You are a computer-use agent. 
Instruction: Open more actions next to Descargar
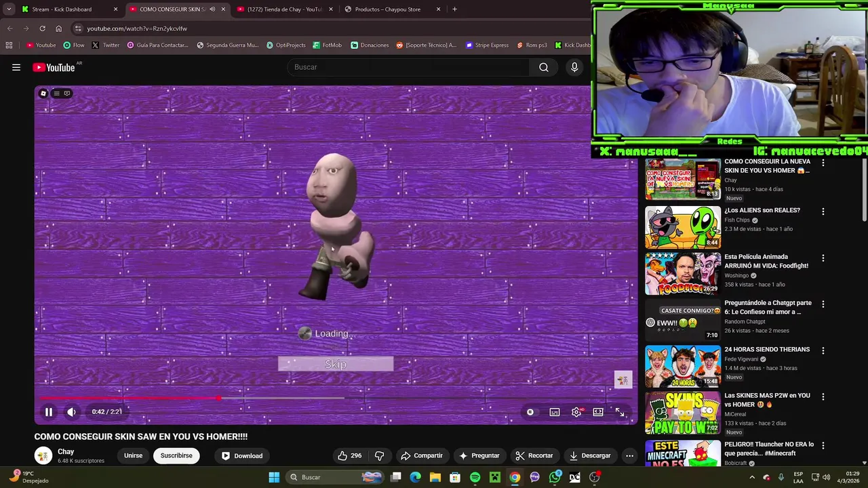pos(629,455)
